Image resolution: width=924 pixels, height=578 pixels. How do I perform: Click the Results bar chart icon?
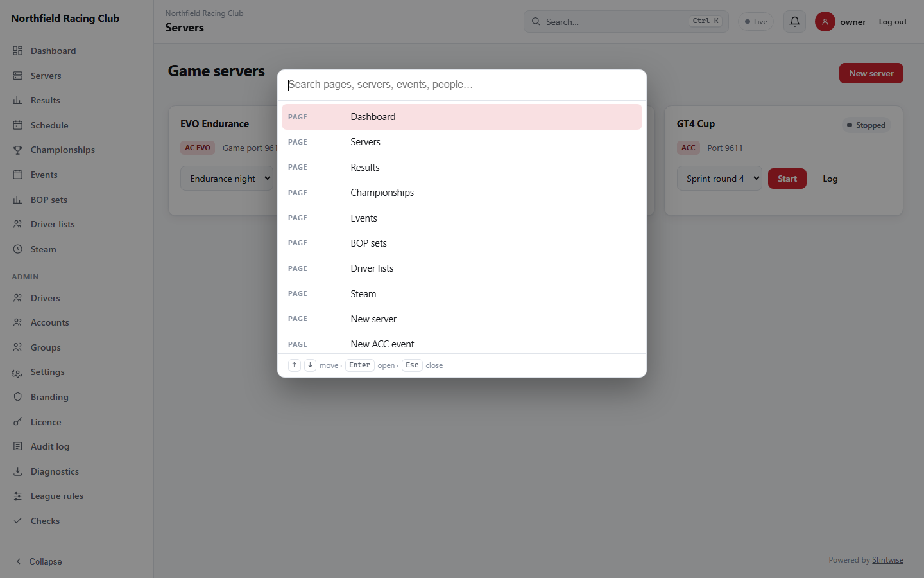(x=18, y=100)
